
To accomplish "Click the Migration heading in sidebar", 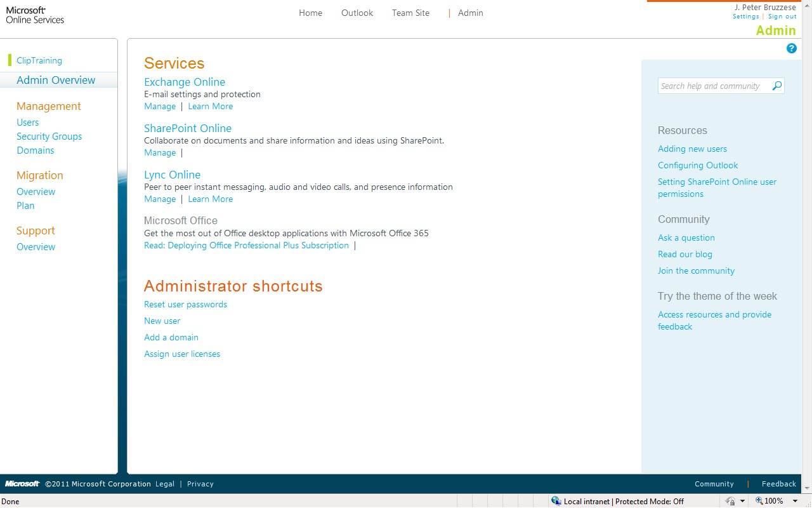I will (40, 175).
